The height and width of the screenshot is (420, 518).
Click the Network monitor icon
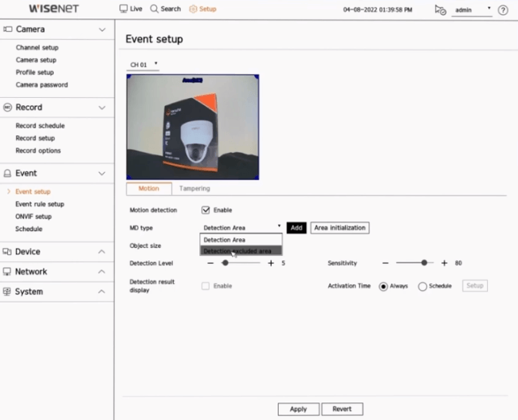6,272
